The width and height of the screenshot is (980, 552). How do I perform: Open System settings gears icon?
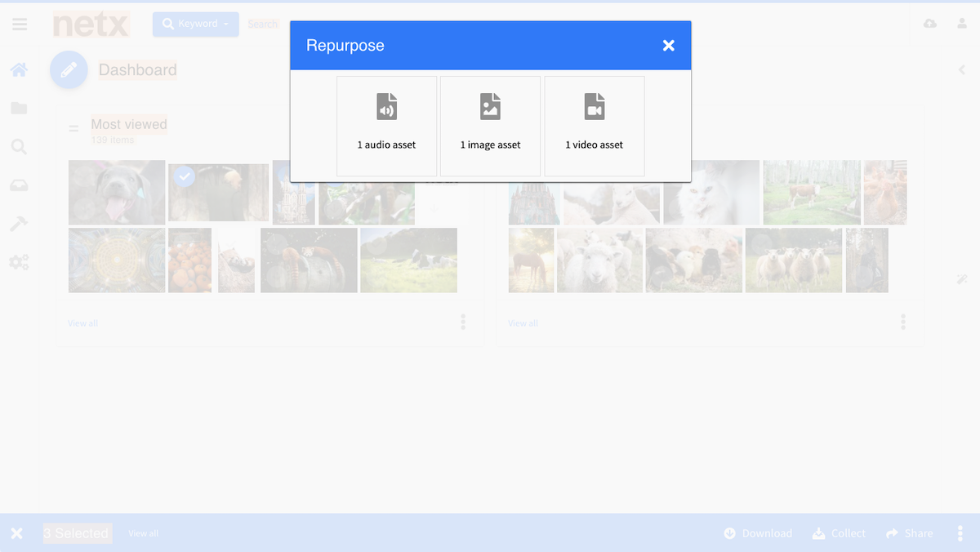point(19,262)
